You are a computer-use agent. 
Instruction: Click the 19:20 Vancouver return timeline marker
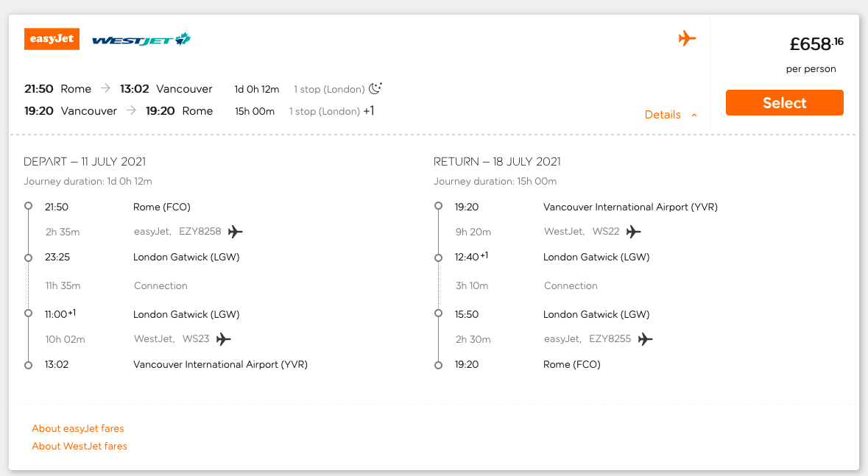[439, 206]
